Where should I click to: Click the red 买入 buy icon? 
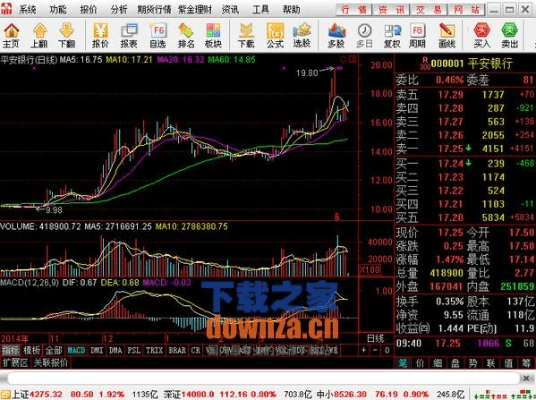(x=482, y=36)
